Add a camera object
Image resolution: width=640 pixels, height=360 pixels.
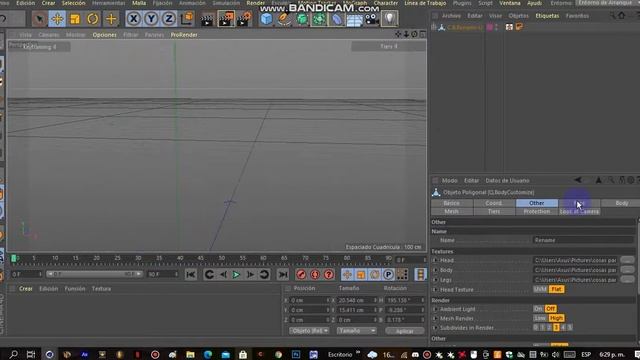[372, 19]
